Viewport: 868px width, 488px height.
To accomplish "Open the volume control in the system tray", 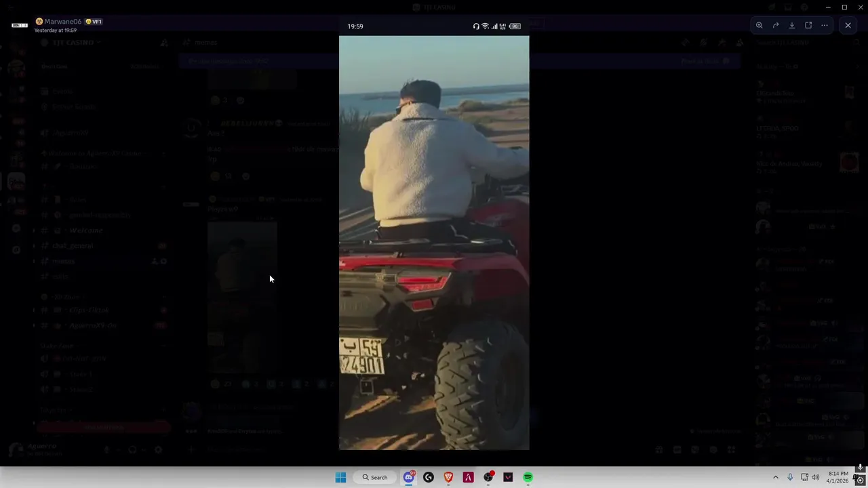I will click(816, 477).
